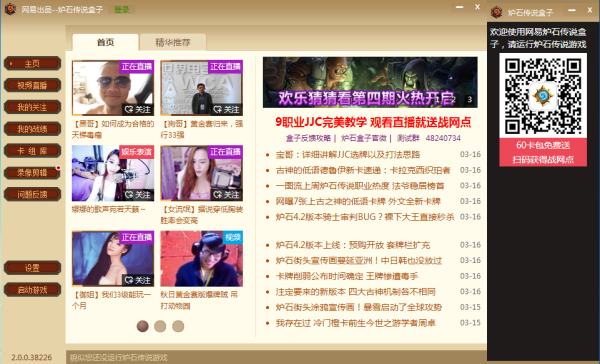
Task: Click the 启动游戏 launch game button
Action: click(32, 290)
